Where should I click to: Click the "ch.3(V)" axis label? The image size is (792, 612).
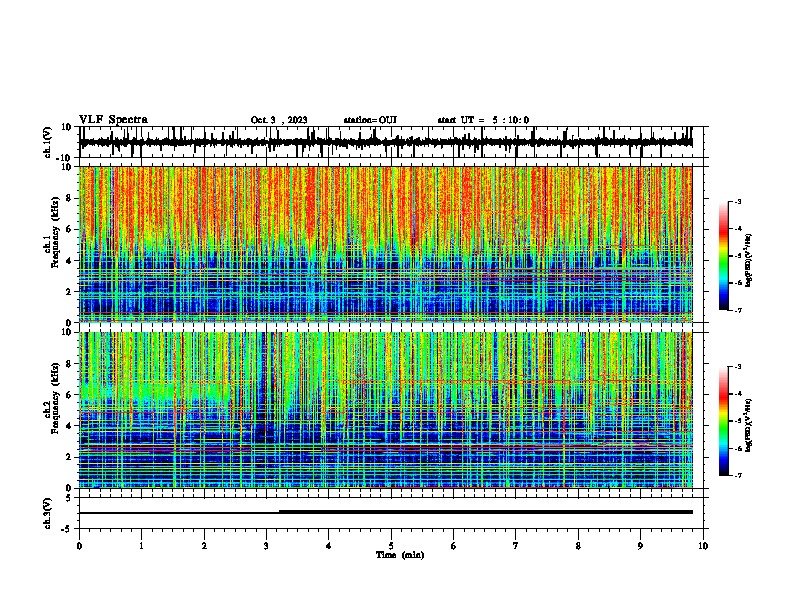point(48,513)
